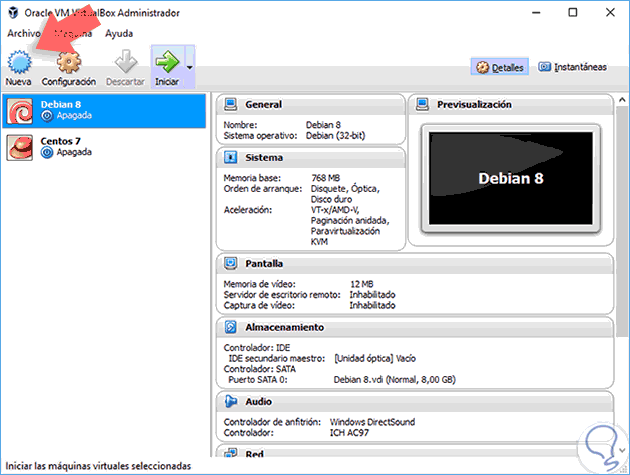Click the Previsualización monitor icon
Screen dimensions: 630x475
click(x=422, y=104)
